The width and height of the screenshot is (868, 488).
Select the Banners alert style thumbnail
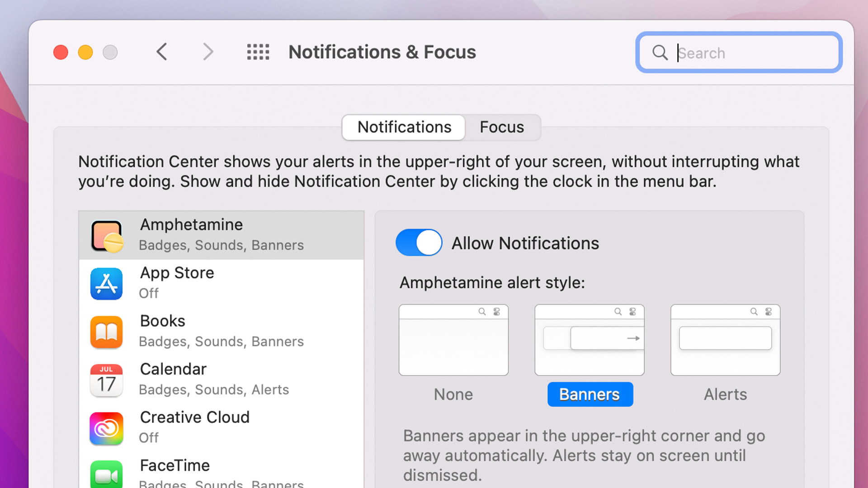[589, 340]
